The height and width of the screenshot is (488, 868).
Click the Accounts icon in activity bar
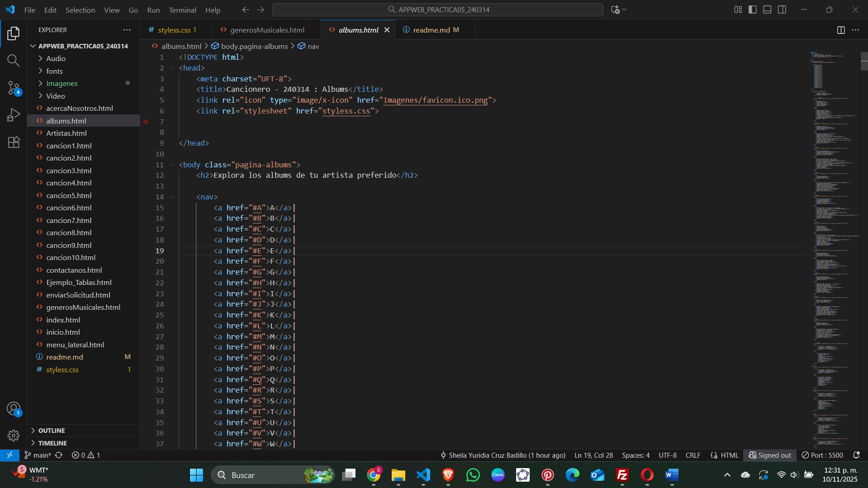click(x=14, y=409)
